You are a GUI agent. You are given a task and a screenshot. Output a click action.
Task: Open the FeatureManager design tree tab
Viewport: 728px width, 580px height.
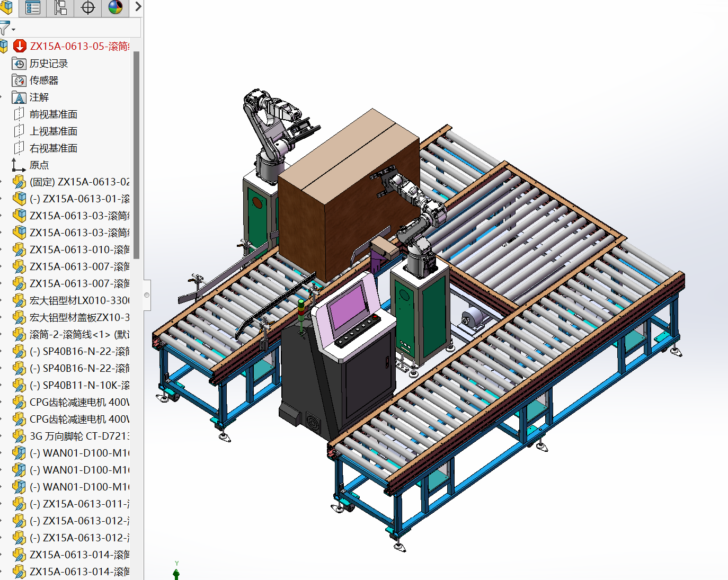tap(6, 7)
